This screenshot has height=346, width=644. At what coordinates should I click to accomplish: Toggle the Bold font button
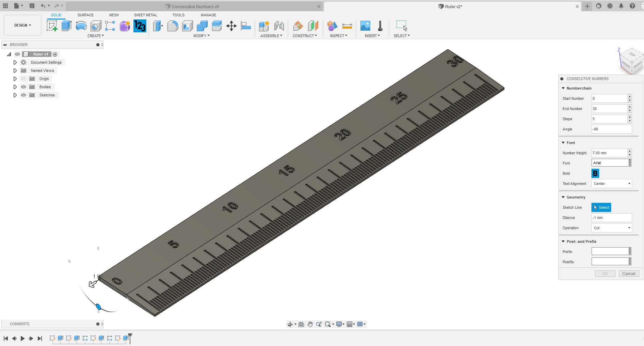(595, 173)
